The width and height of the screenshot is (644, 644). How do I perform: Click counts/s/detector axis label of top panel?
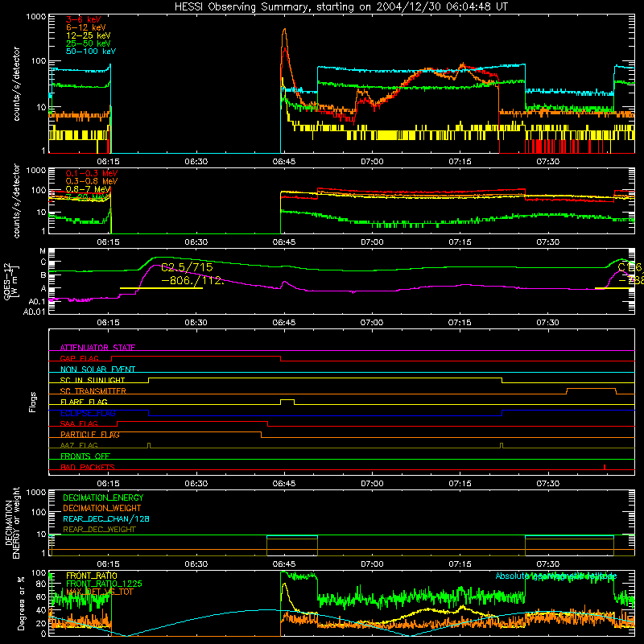[16, 84]
